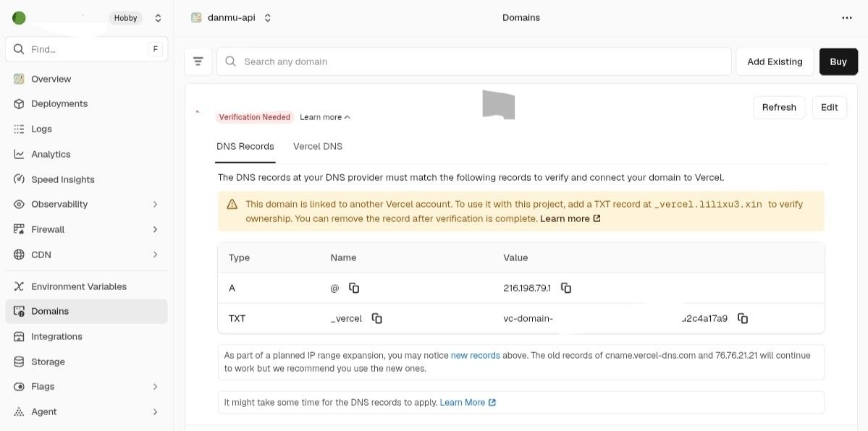The height and width of the screenshot is (431, 868).
Task: Open the new records link
Action: coord(476,355)
